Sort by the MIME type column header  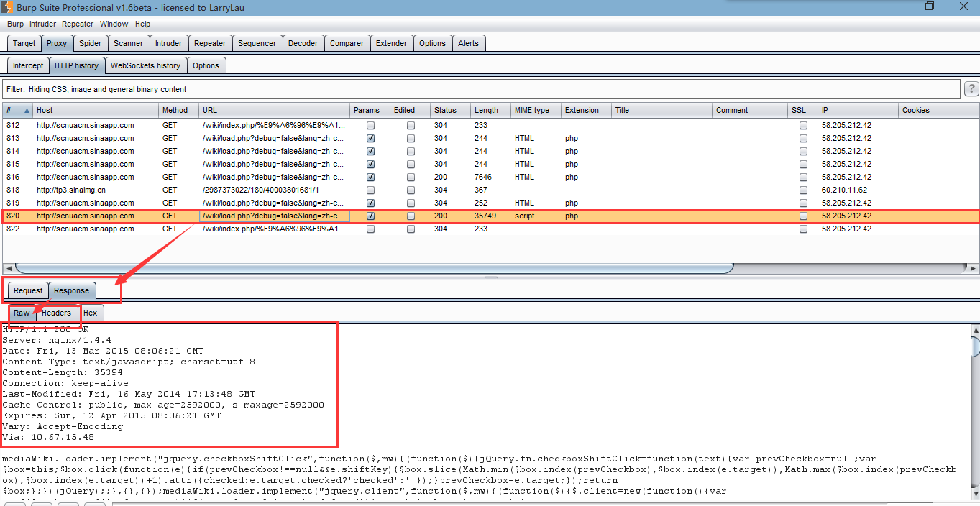(536, 110)
